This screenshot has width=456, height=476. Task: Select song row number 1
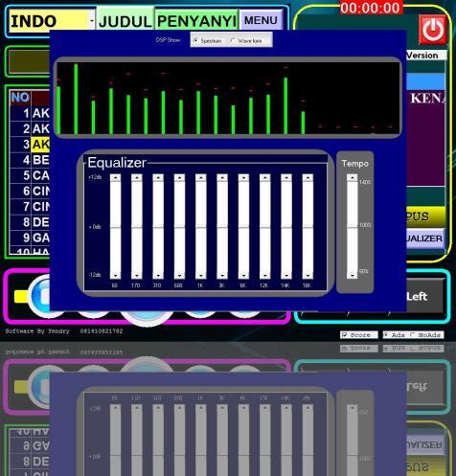[x=31, y=113]
